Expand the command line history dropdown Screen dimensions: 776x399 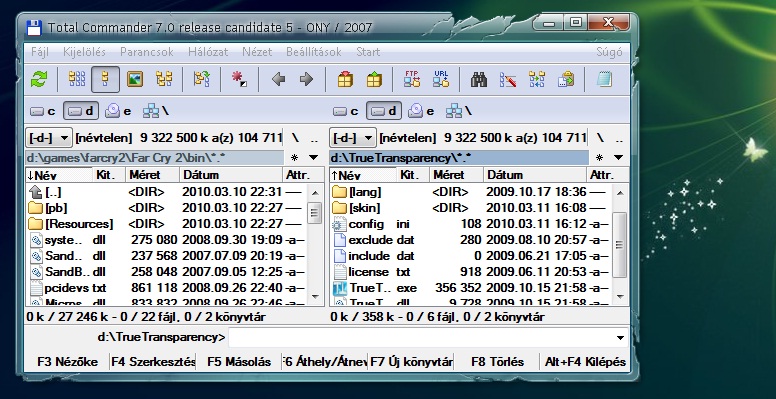tap(620, 338)
